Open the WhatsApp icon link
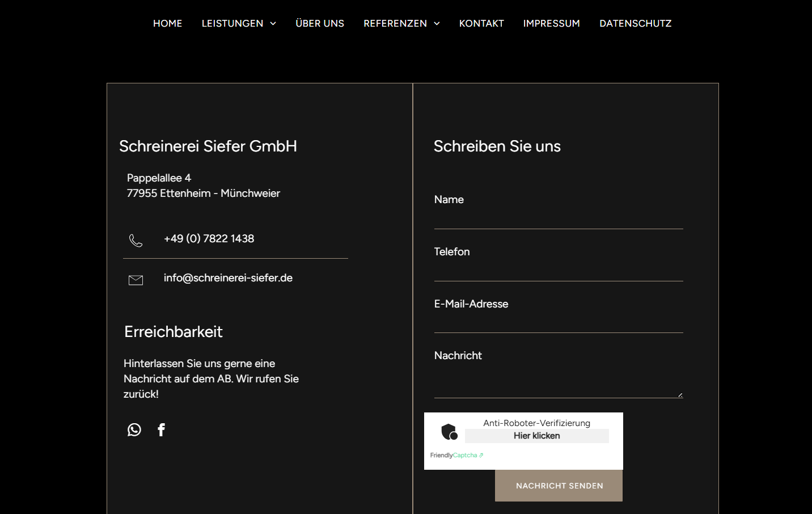Image resolution: width=812 pixels, height=514 pixels. [x=134, y=430]
